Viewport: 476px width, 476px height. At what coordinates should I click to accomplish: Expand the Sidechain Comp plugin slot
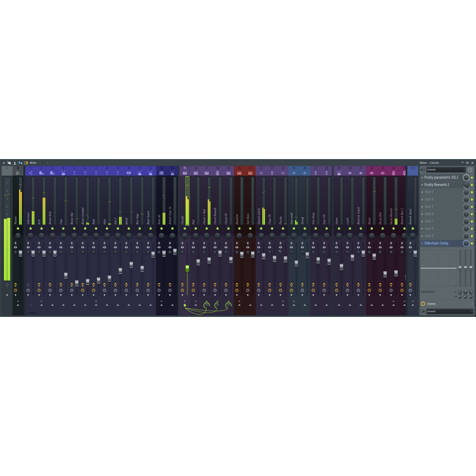[x=422, y=243]
